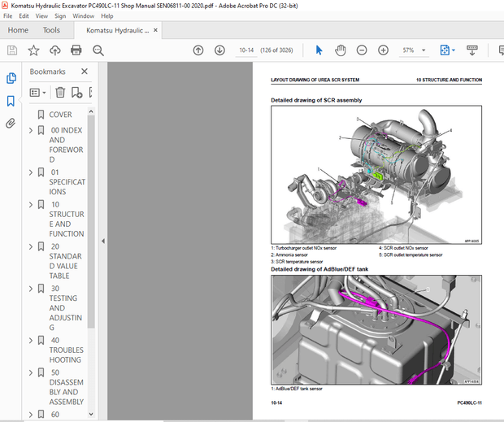Open the Sign menu
Image resolution: width=504 pixels, height=422 pixels.
60,16
